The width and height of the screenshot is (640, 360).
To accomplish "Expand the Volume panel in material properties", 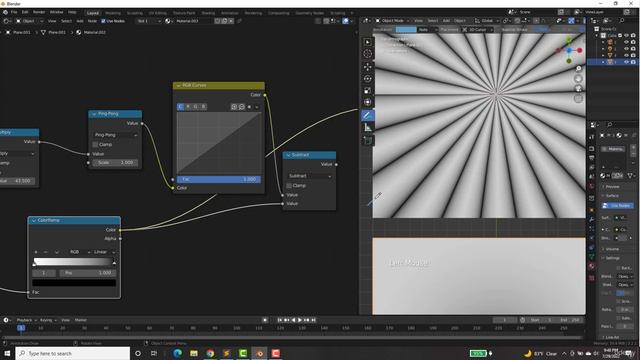I will click(x=612, y=249).
